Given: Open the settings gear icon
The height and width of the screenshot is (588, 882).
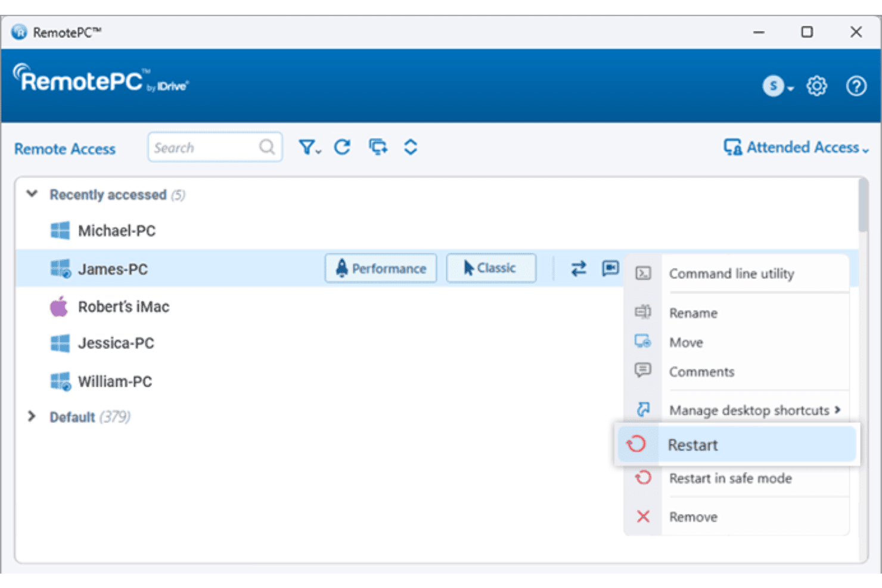Looking at the screenshot, I should pos(816,86).
